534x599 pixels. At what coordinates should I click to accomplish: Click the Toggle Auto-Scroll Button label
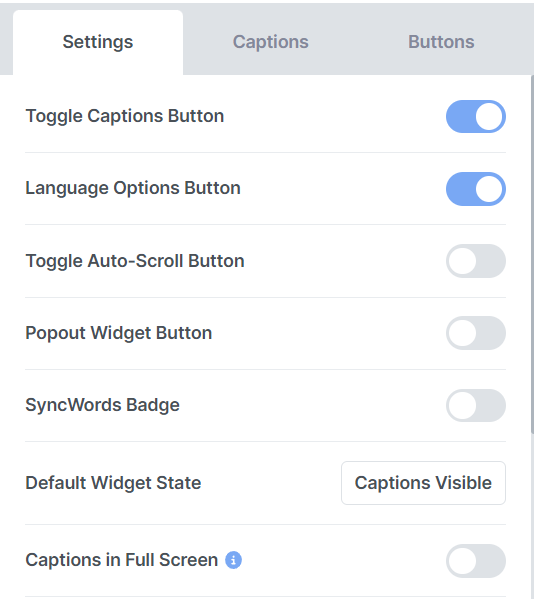tap(135, 261)
